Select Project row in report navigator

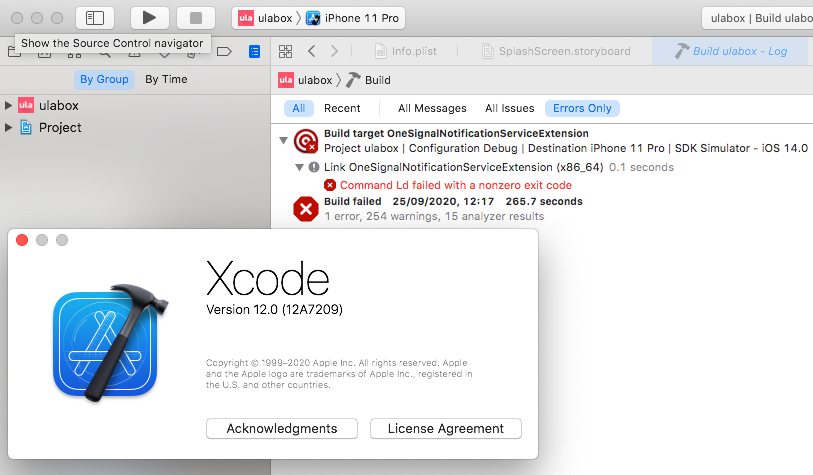coord(135,127)
